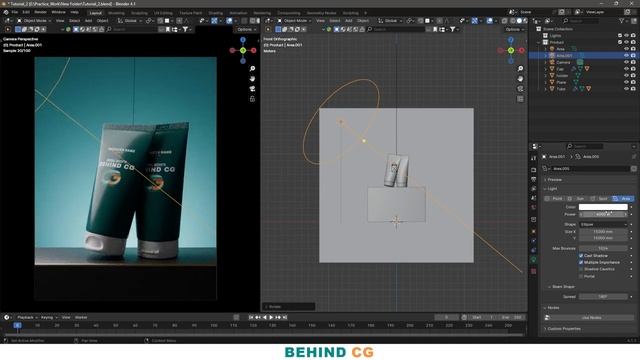Viewport: 640px width, 360px height.
Task: Hide the Lights collection with eye icon
Action: pos(627,36)
